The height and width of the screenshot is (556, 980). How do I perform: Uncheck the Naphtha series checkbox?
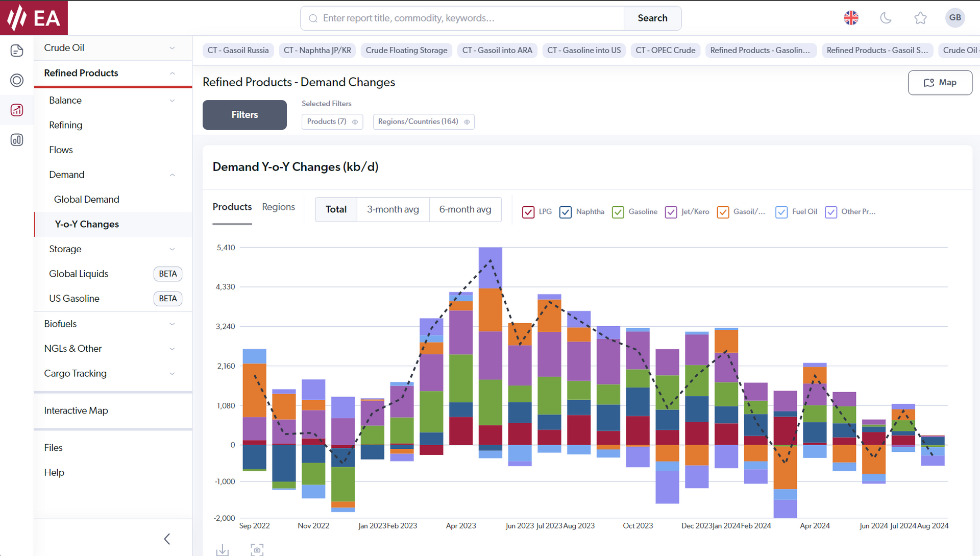click(x=566, y=212)
